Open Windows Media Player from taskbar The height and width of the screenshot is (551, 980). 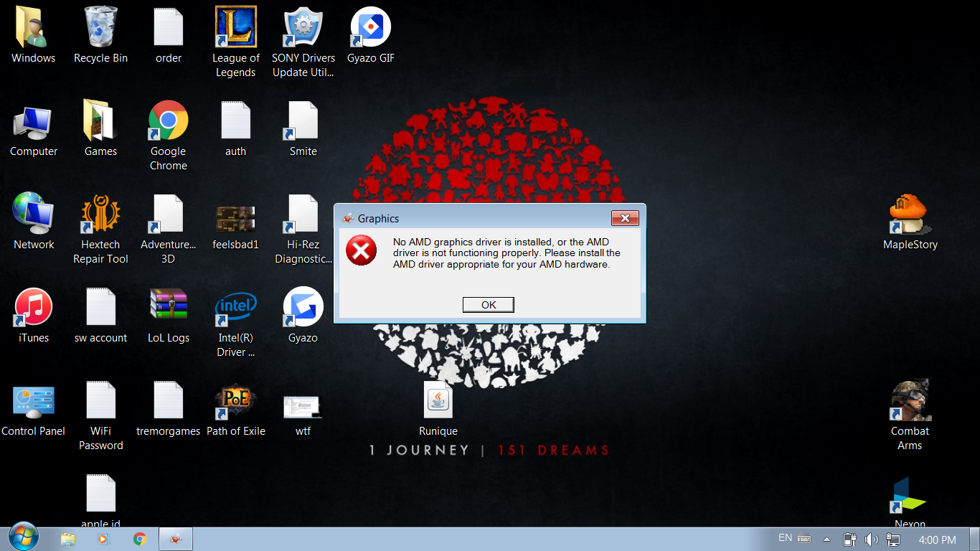click(x=103, y=539)
